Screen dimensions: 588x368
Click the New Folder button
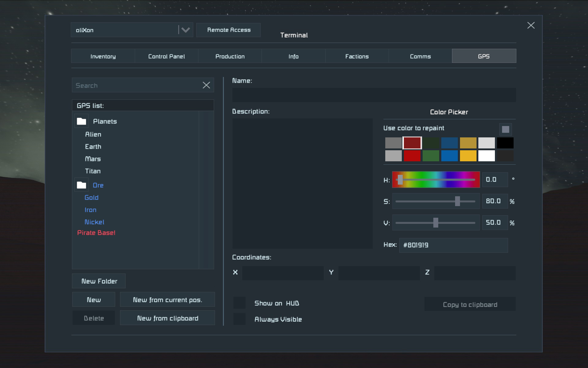coord(99,281)
